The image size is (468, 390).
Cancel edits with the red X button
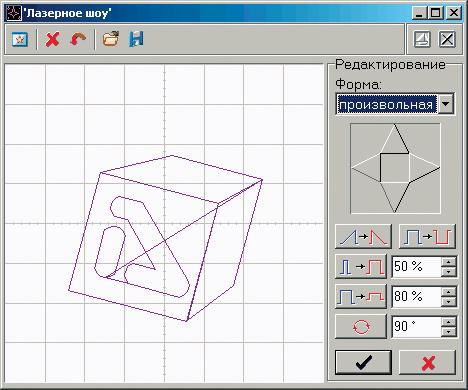coord(428,362)
